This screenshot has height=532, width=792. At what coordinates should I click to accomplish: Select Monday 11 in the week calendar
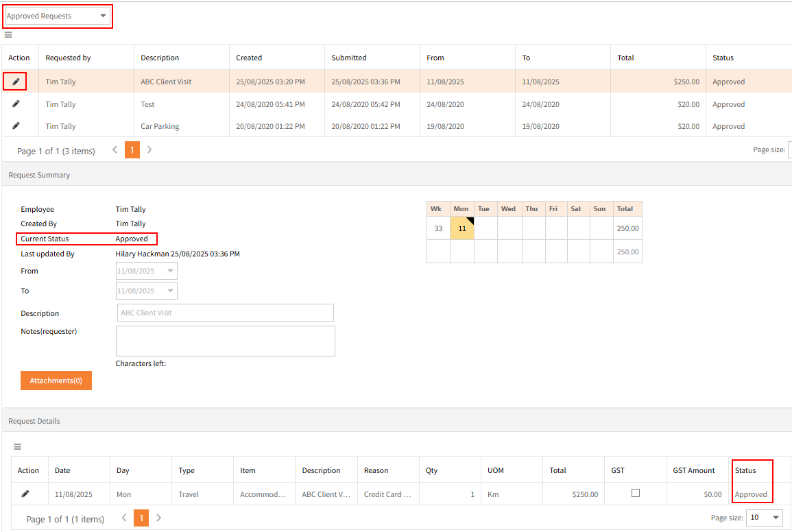[x=461, y=228]
